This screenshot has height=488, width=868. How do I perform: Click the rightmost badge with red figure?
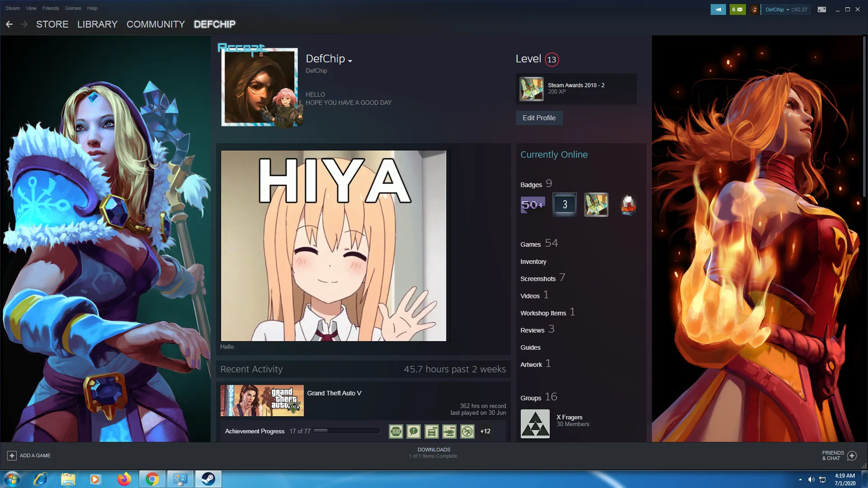(628, 205)
